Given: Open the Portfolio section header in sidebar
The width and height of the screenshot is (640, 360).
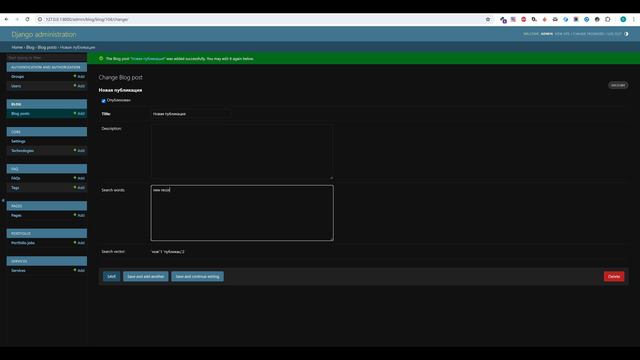Looking at the screenshot, I should (21, 233).
